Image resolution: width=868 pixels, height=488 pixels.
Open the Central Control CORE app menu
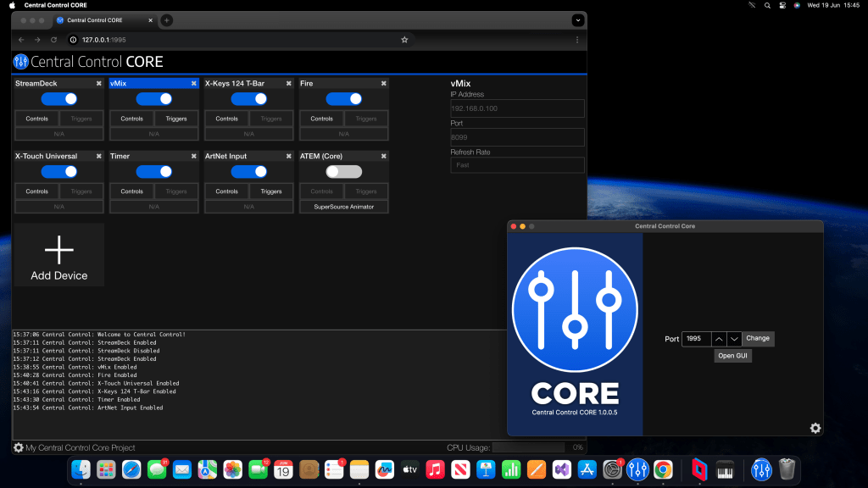[x=55, y=5]
